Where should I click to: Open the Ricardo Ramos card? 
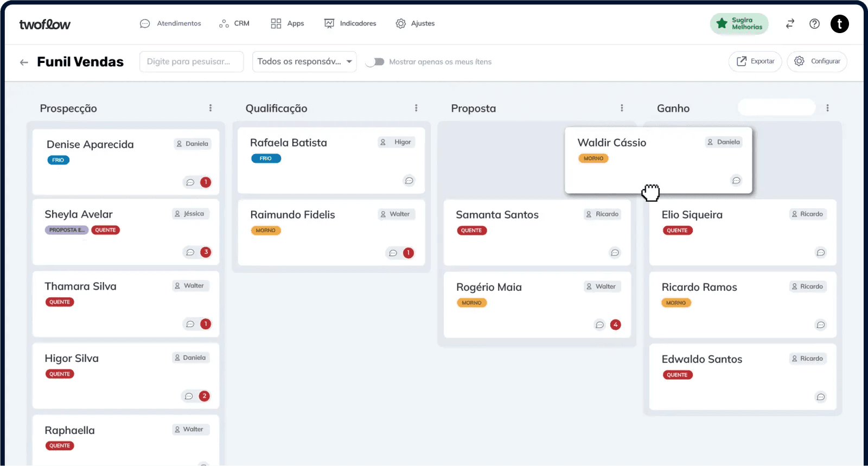(743, 305)
